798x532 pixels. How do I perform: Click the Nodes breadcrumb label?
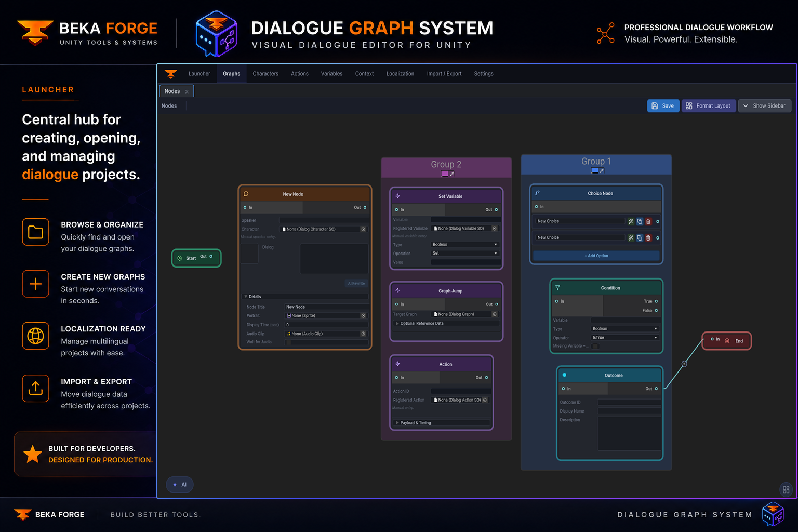[x=169, y=105]
